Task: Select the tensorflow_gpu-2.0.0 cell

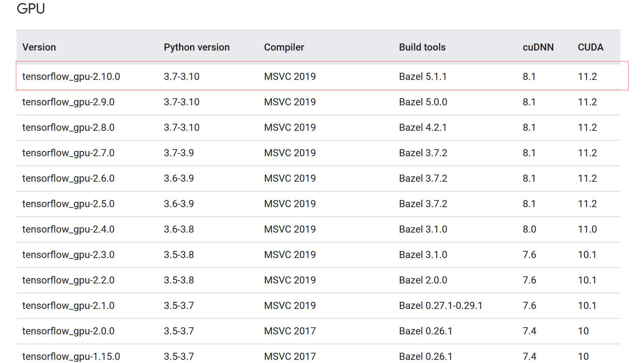Action: [68, 331]
